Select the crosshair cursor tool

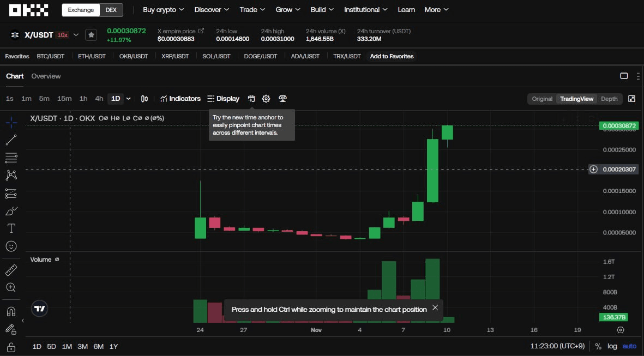coord(11,122)
